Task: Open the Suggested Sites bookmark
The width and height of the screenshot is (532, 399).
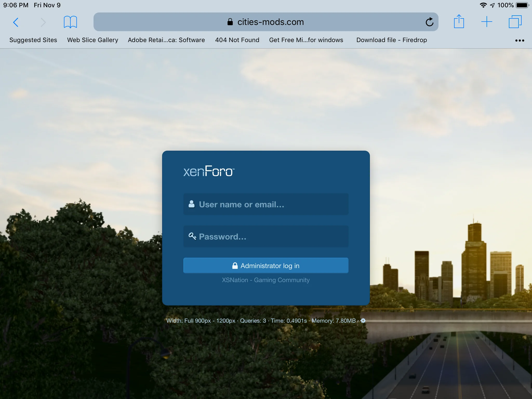Action: 33,40
